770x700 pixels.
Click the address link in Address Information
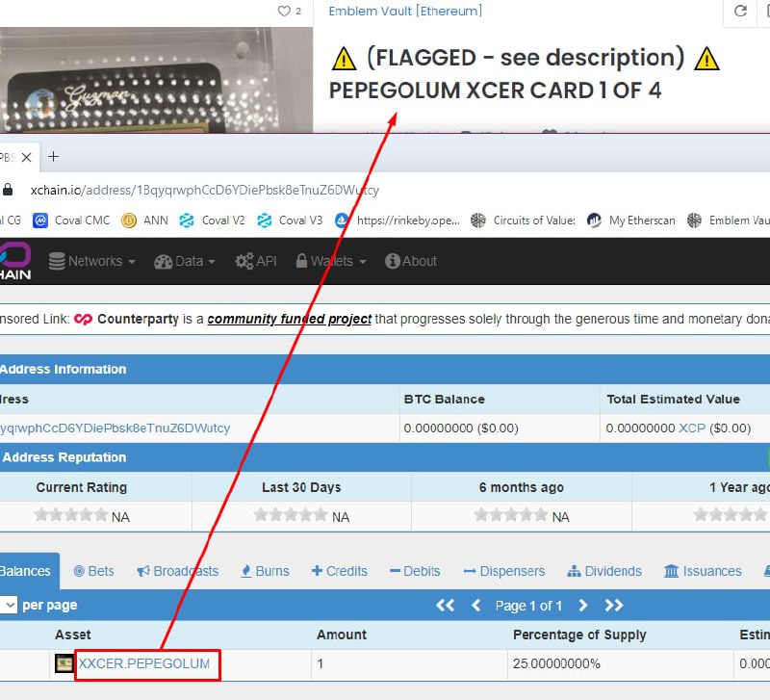coord(115,428)
